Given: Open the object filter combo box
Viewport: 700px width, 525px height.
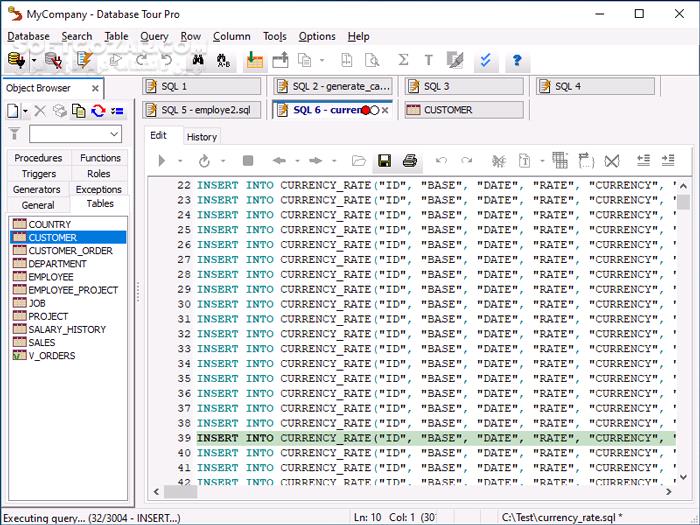Looking at the screenshot, I should (75, 134).
